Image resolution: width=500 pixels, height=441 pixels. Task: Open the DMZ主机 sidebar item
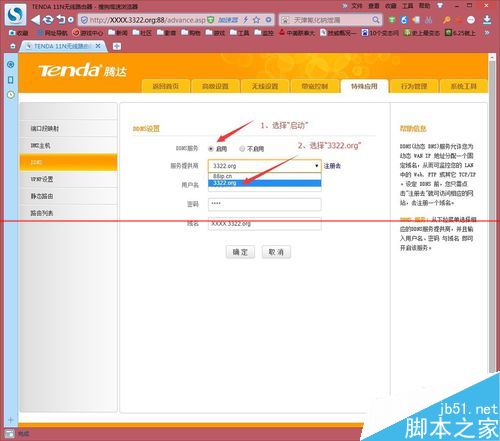point(69,145)
